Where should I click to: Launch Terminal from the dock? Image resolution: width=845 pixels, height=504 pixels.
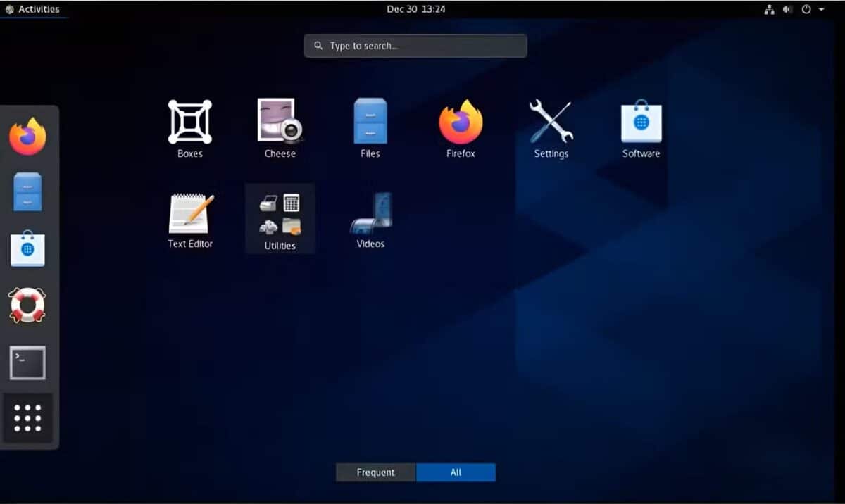[x=27, y=363]
